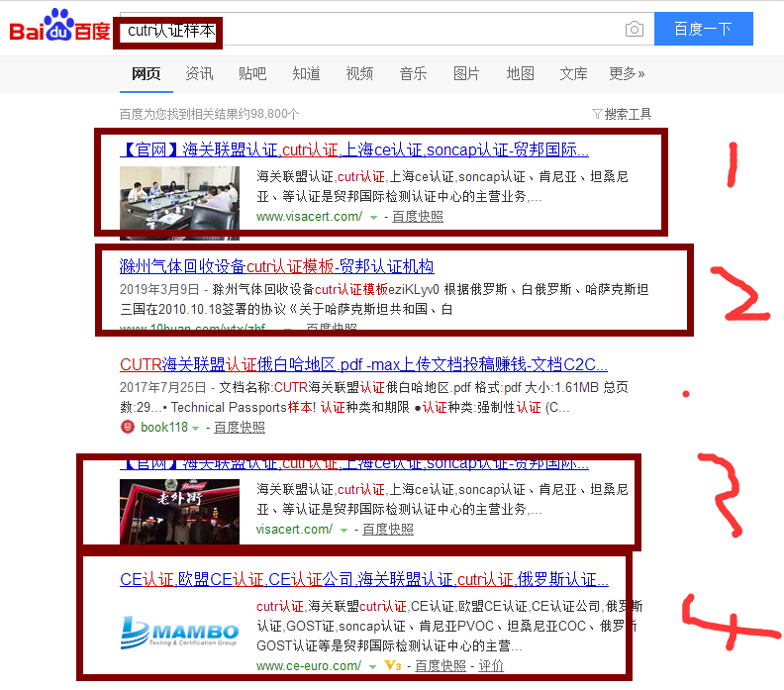Expand dropdown arrow beside visacert.com/

pyautogui.click(x=343, y=530)
